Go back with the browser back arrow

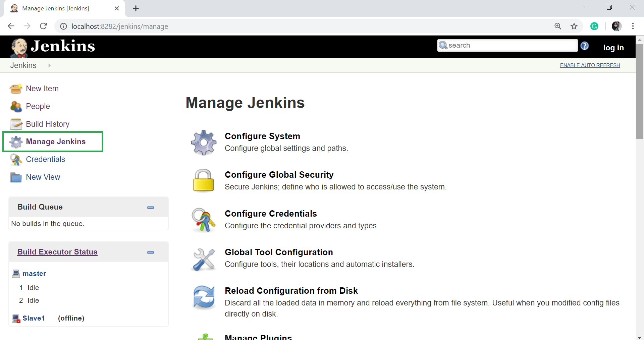[11, 26]
